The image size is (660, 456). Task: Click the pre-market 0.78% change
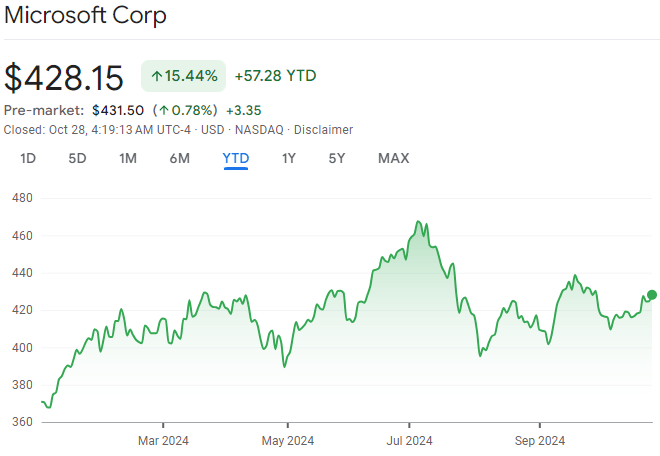click(185, 110)
